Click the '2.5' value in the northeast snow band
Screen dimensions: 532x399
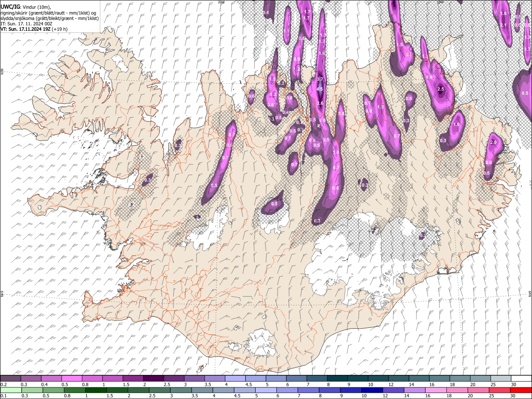(x=441, y=89)
